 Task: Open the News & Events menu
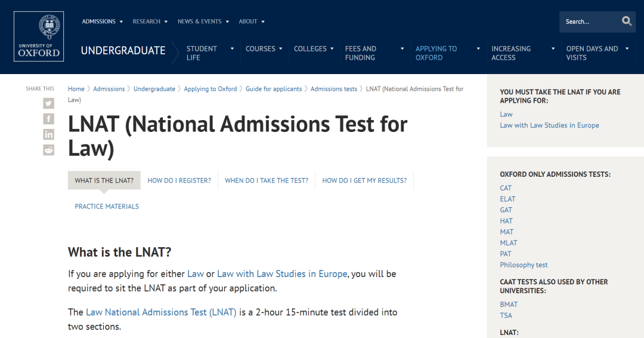click(200, 21)
